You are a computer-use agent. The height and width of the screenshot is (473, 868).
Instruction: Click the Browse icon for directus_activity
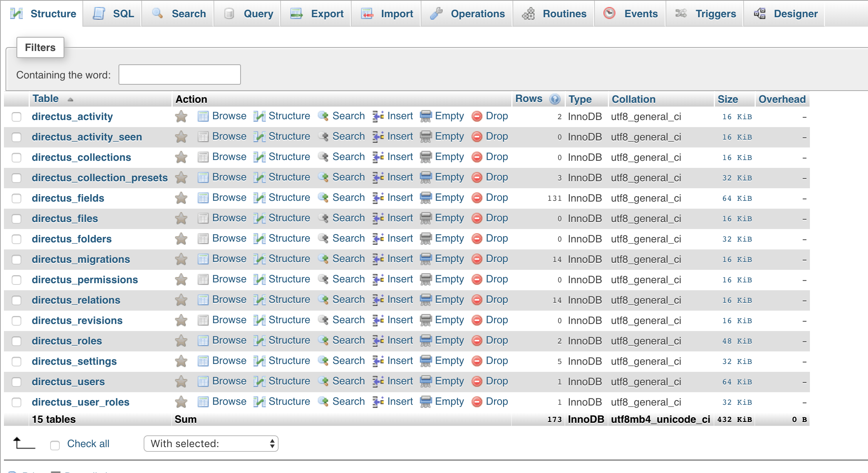click(203, 116)
